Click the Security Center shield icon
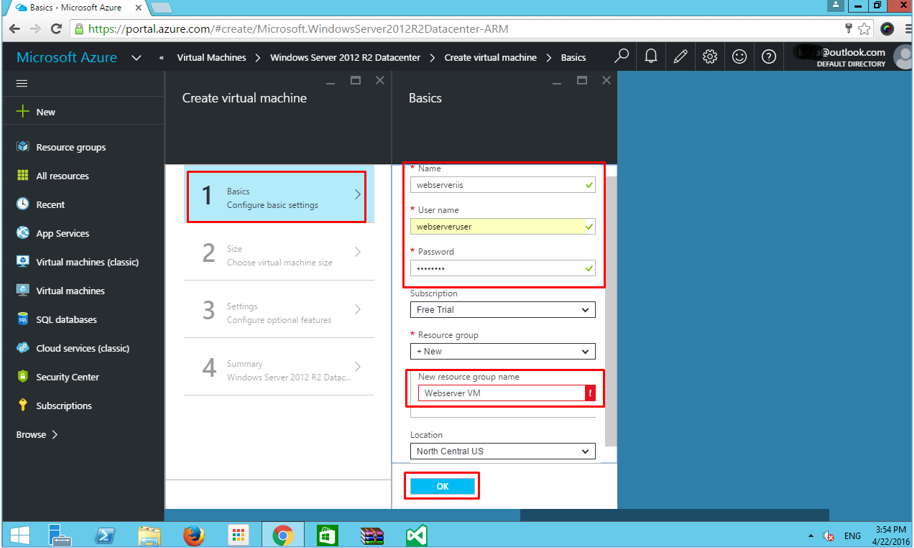This screenshot has width=914, height=548. click(23, 376)
